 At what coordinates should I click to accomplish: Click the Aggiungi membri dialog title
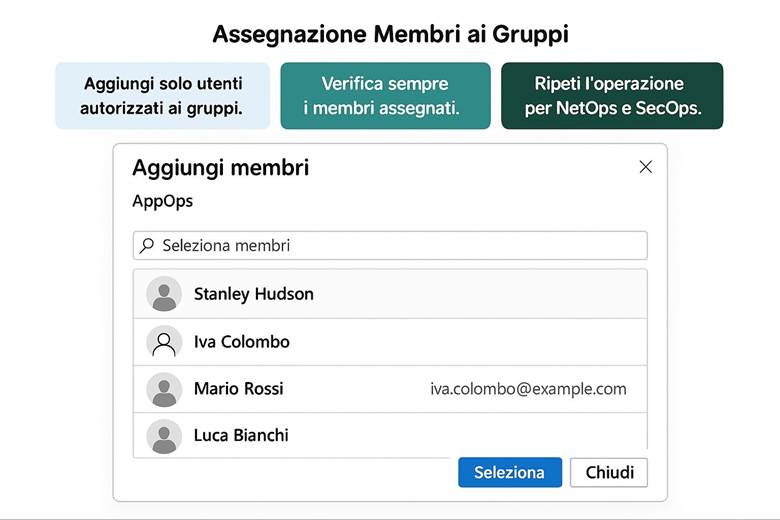220,167
